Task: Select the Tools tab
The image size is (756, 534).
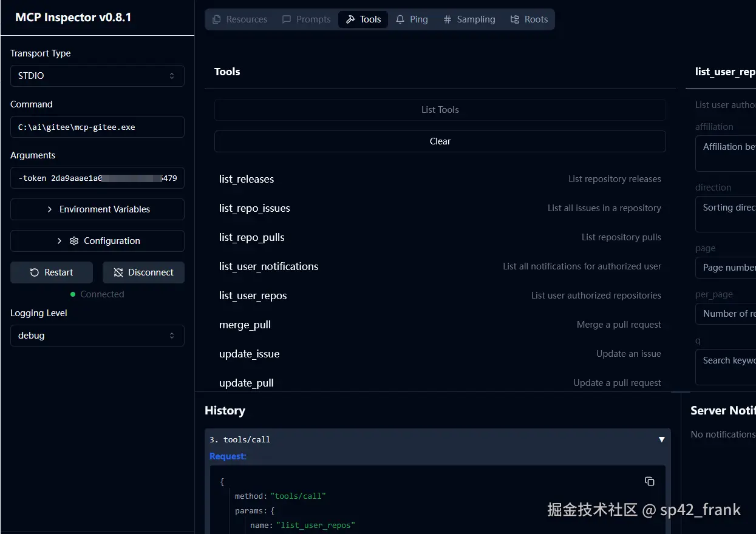Action: [x=363, y=19]
